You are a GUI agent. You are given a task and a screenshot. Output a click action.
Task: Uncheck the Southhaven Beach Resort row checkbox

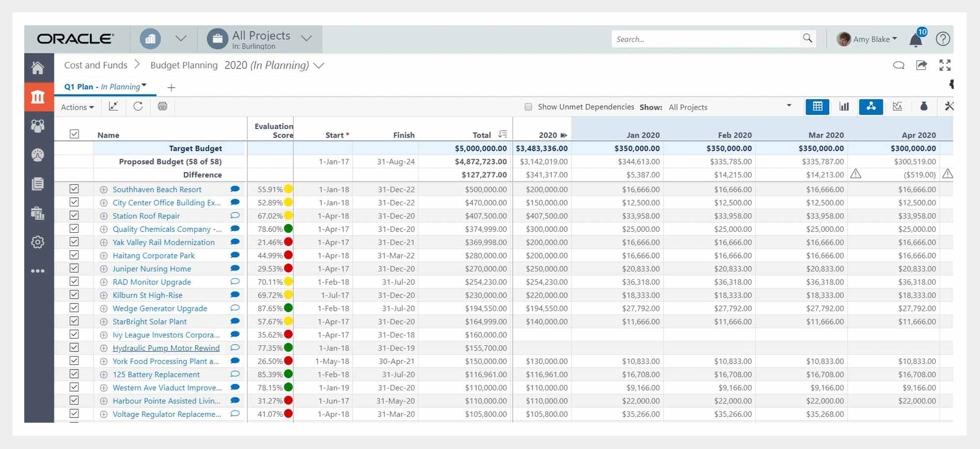[74, 189]
